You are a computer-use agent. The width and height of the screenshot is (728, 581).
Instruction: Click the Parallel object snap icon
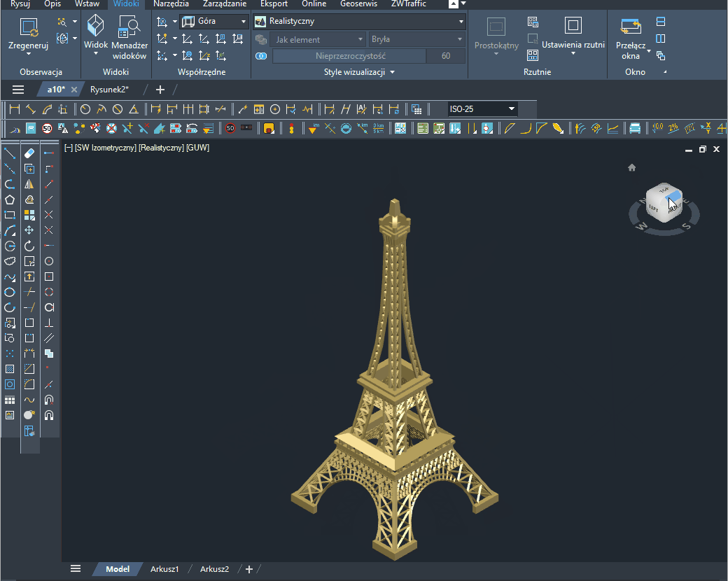[x=49, y=338]
